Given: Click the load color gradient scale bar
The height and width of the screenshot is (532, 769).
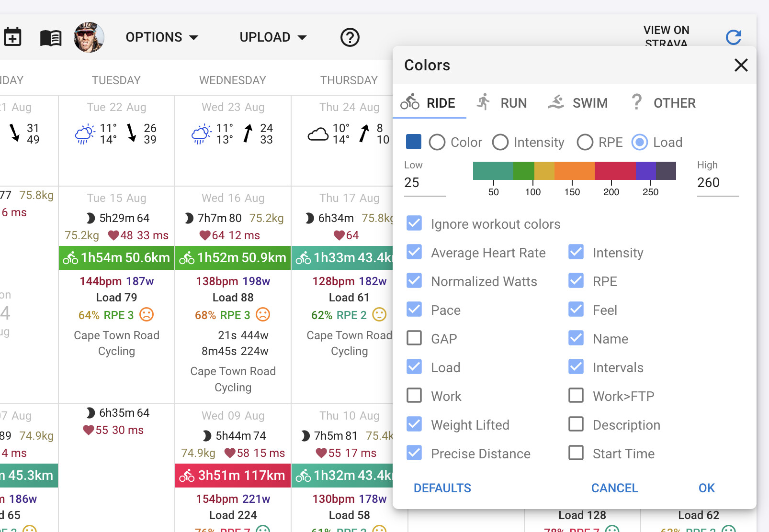Looking at the screenshot, I should coord(575,171).
